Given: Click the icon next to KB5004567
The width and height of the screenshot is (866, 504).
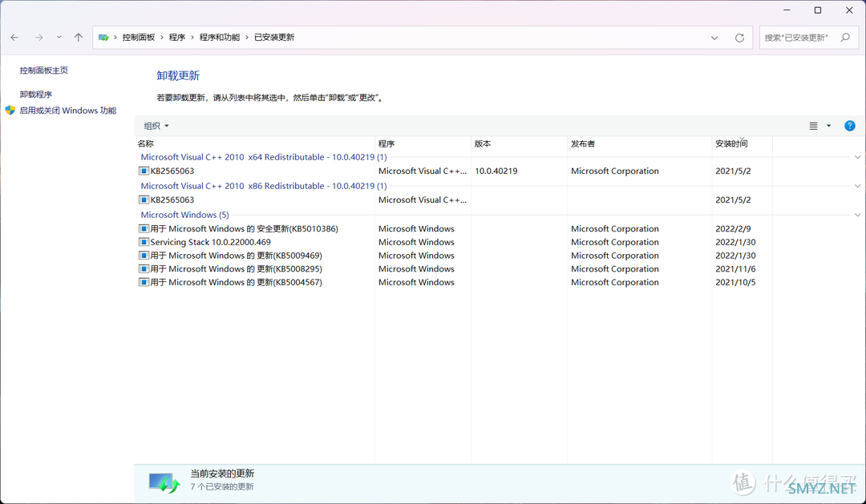Looking at the screenshot, I should (x=144, y=282).
